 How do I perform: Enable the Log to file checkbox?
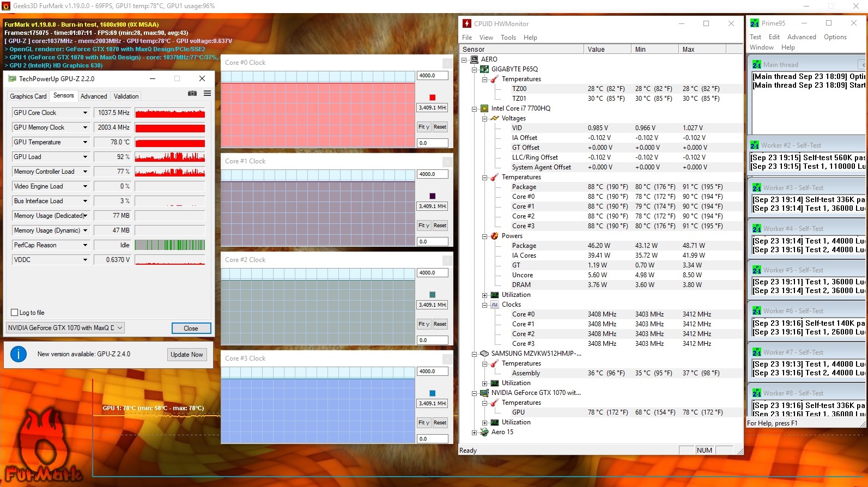(x=15, y=313)
